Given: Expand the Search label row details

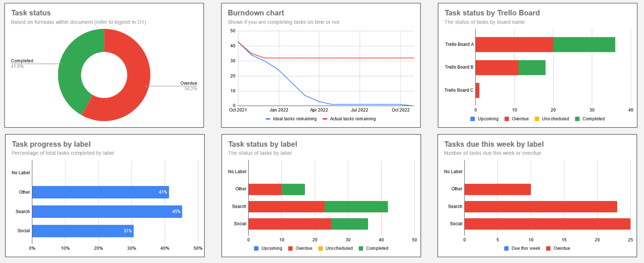Looking at the screenshot, I should tap(239, 206).
